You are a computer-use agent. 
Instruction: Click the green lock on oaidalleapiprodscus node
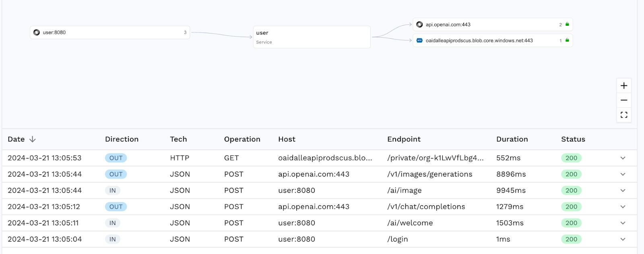pos(567,40)
